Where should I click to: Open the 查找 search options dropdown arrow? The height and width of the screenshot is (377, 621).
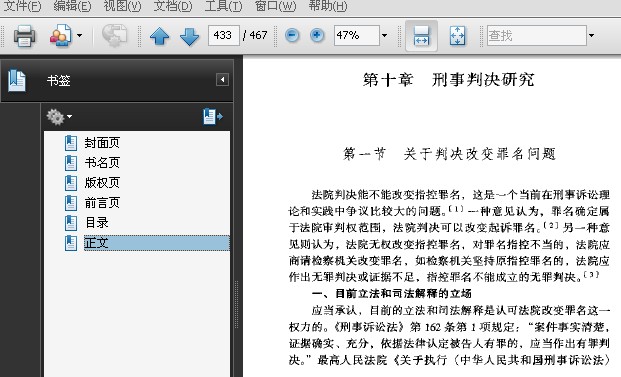coord(591,36)
